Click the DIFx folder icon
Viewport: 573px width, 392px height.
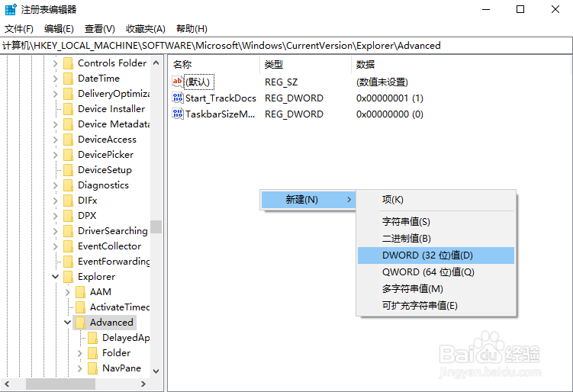tap(69, 201)
